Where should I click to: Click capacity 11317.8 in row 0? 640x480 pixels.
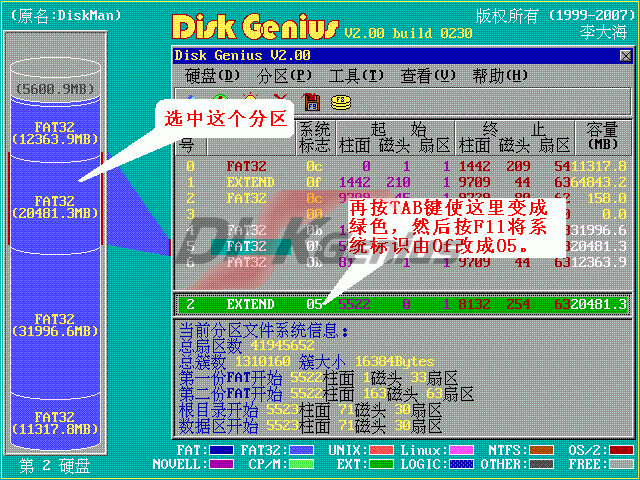598,166
